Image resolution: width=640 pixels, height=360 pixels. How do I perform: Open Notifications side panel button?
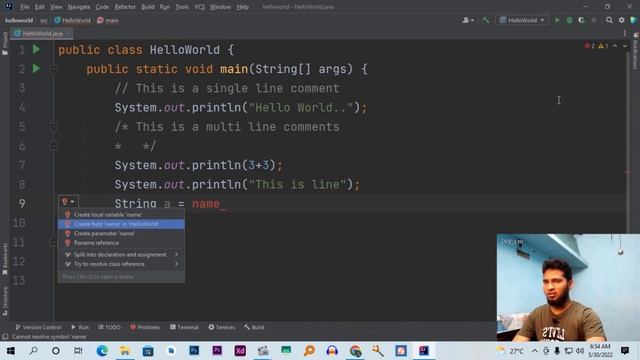tap(635, 51)
